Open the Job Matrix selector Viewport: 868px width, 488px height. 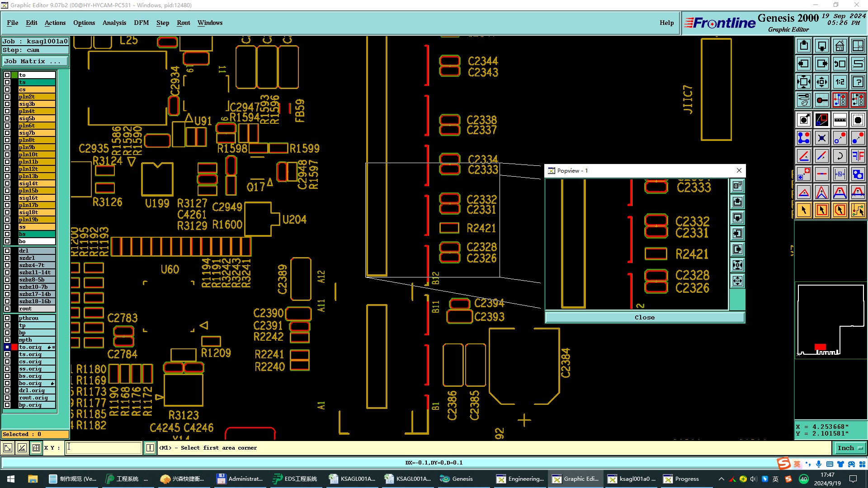[x=35, y=61]
